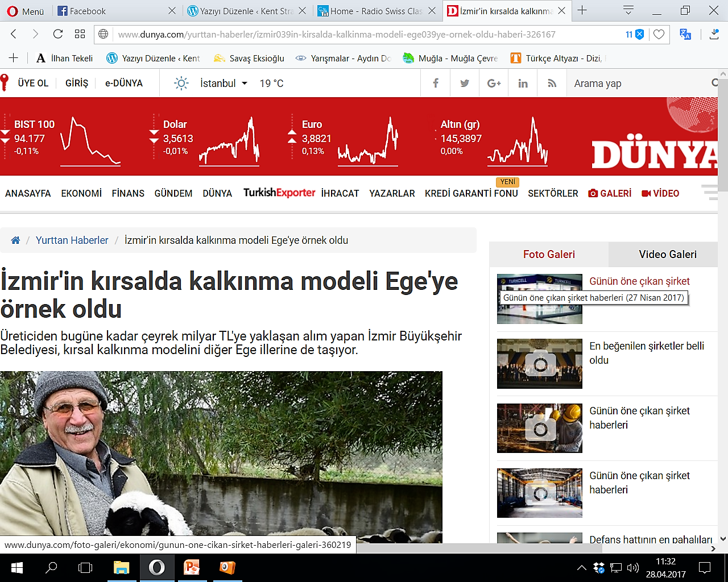Bookmark page with heart icon

(659, 35)
